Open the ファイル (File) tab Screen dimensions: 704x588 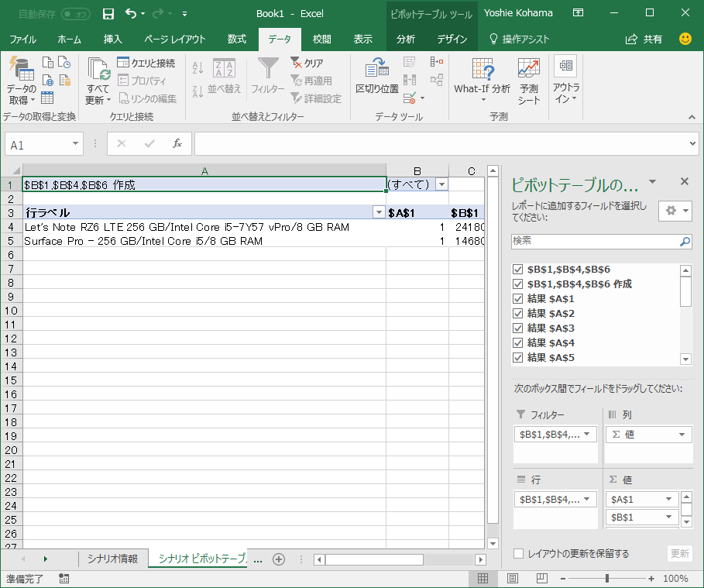22,40
